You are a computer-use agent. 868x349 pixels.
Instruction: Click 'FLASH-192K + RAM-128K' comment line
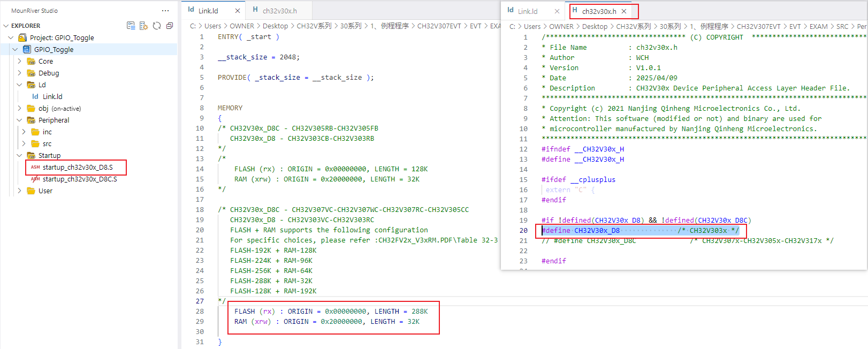(273, 251)
